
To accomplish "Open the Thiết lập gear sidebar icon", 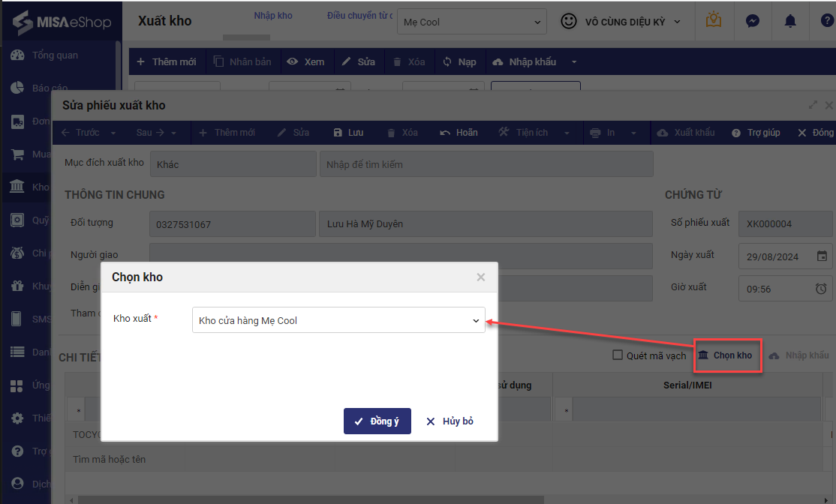I will tap(17, 418).
